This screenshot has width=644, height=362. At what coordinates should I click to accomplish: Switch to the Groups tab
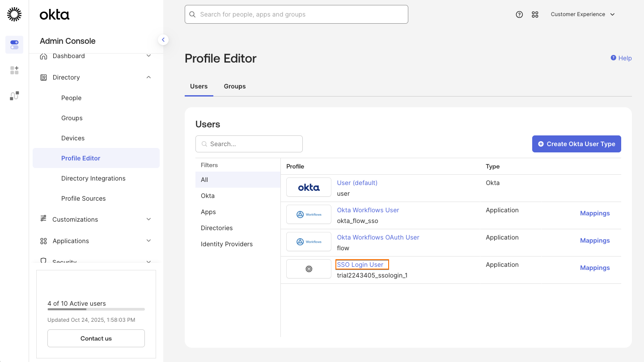[234, 86]
